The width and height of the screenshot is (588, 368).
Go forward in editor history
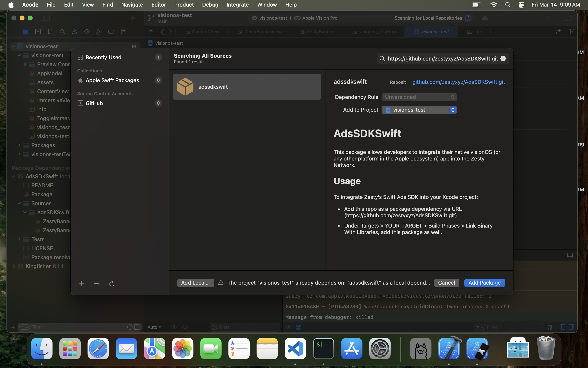tap(170, 32)
